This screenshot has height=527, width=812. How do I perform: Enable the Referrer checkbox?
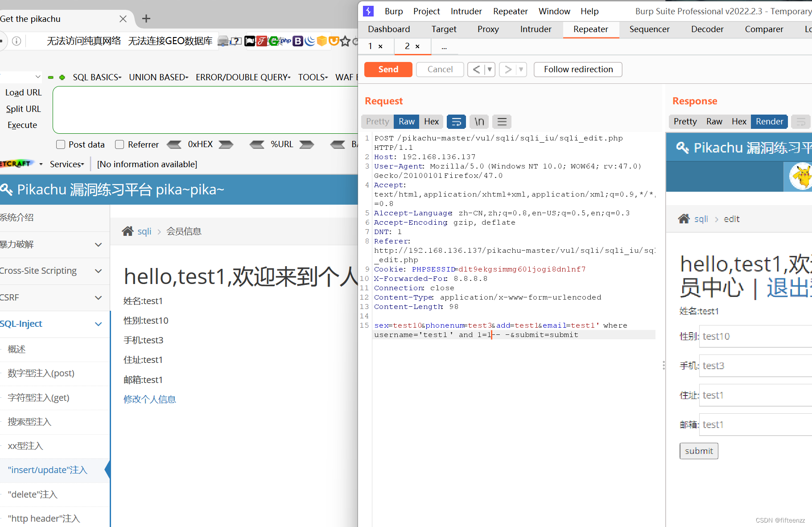pos(120,144)
